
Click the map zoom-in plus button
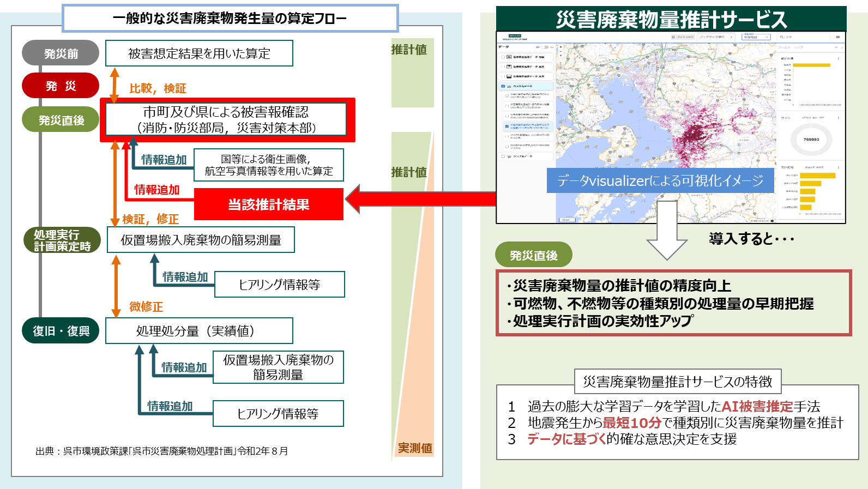(x=560, y=47)
